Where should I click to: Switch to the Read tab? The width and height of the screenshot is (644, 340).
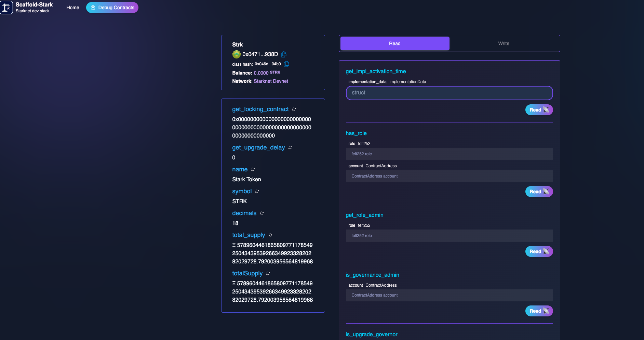click(395, 43)
